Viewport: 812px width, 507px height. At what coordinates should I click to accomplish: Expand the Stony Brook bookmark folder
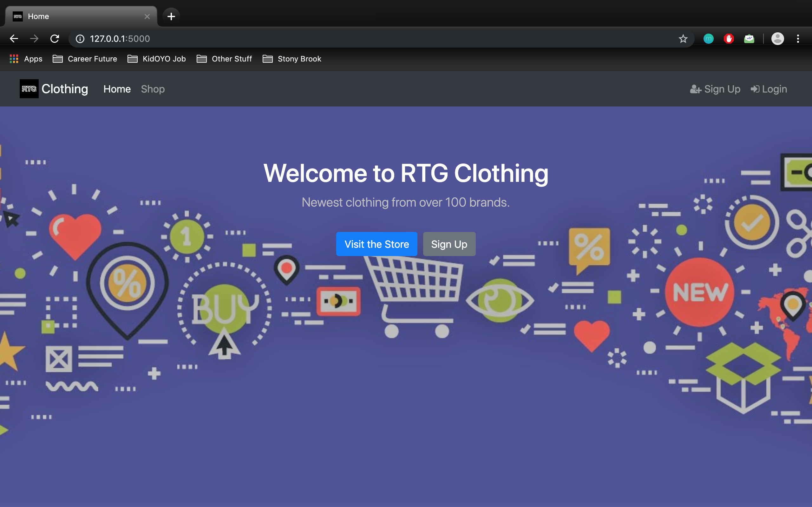(292, 59)
